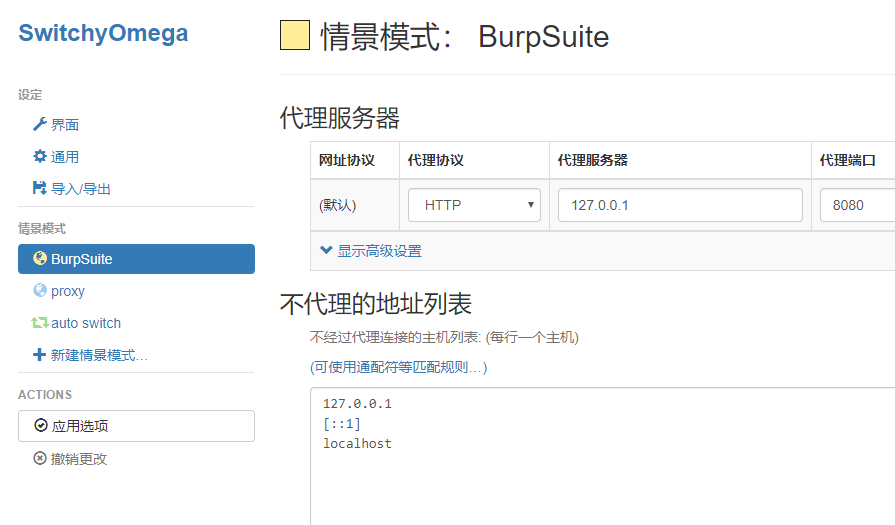Click the gear icon beside 通用

[39, 156]
